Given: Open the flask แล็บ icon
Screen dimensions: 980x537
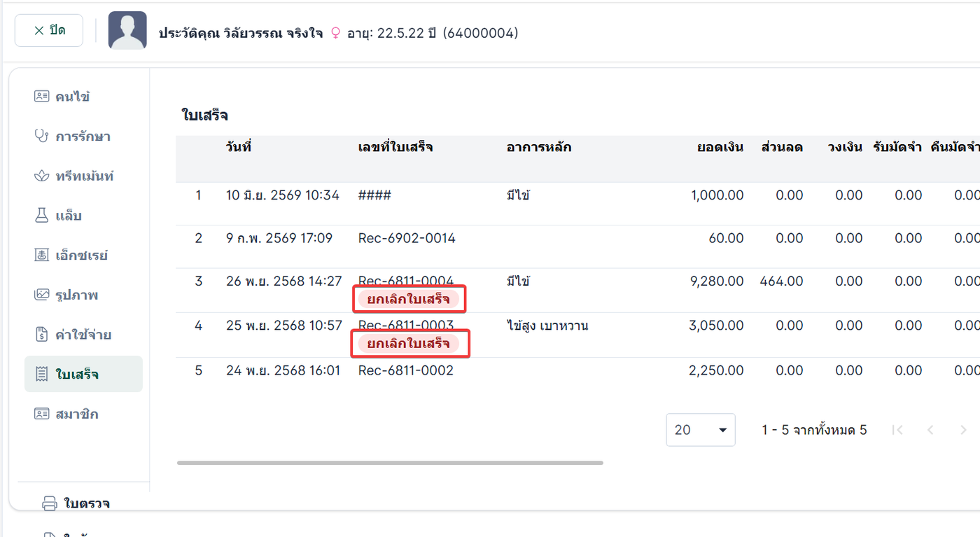Looking at the screenshot, I should 41,216.
